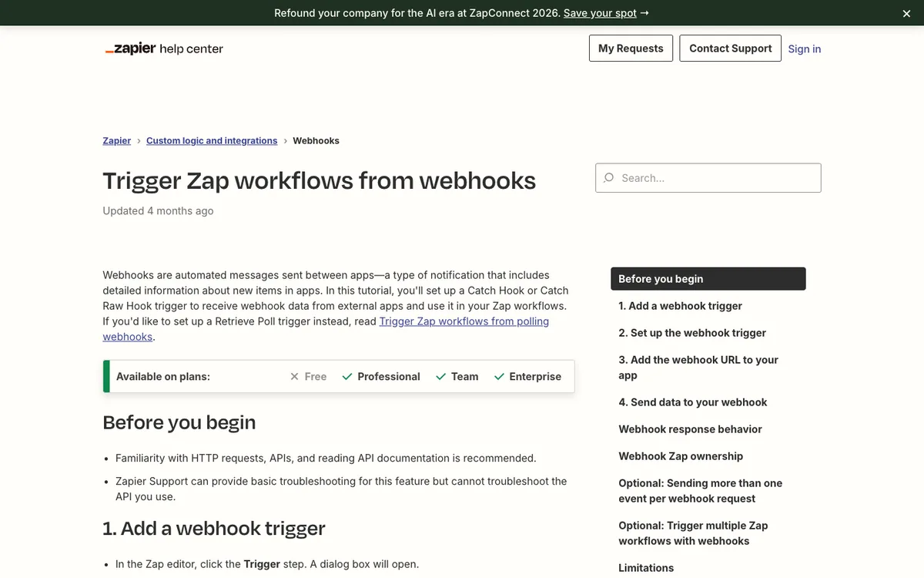924x578 pixels.
Task: Click the 'Updated 4 months ago' text
Action: [158, 210]
